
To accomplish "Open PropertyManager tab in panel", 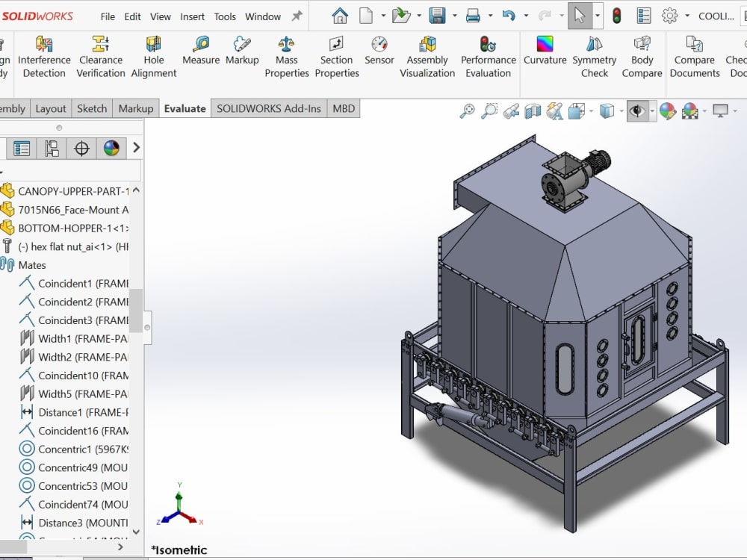I will (x=22, y=149).
